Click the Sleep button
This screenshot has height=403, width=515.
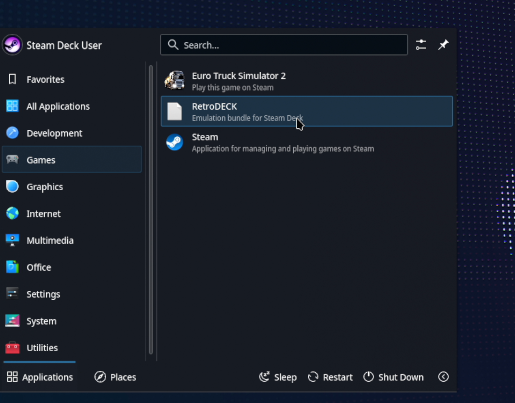278,377
